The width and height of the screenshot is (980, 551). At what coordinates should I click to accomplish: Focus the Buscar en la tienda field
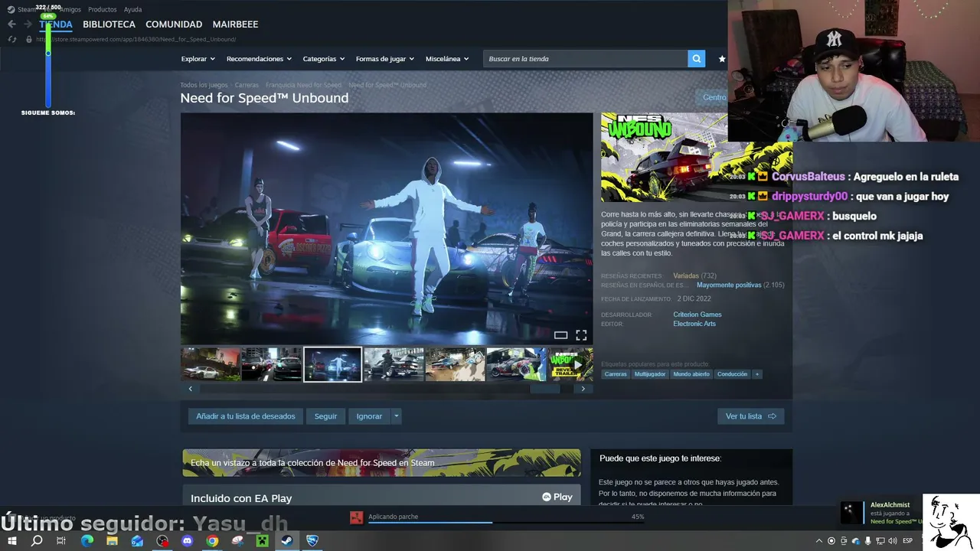point(586,59)
